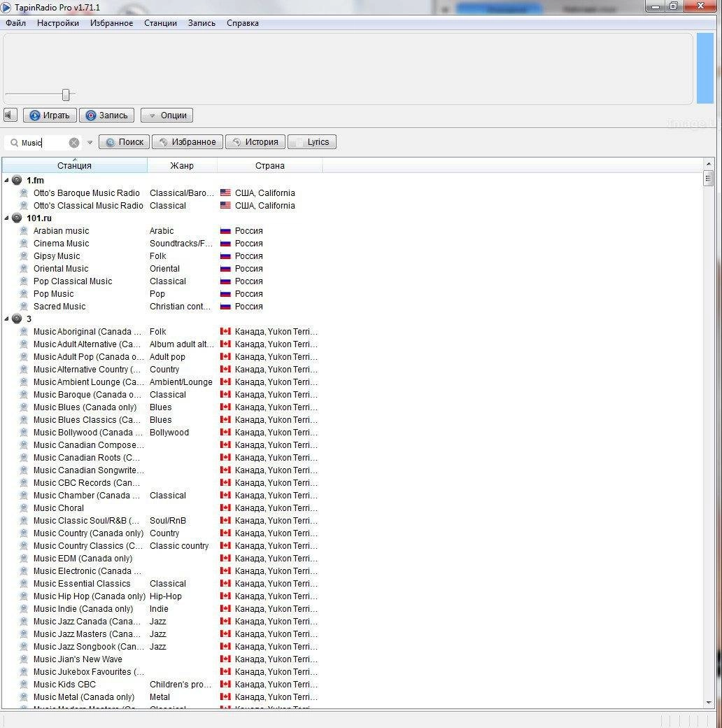Collapse the station group named 3
Viewport: 722px width, 728px height.
6,318
